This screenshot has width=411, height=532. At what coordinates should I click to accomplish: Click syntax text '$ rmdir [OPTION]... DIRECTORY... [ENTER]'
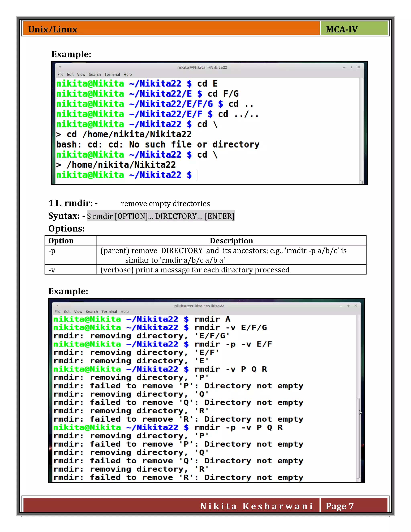tap(161, 216)
